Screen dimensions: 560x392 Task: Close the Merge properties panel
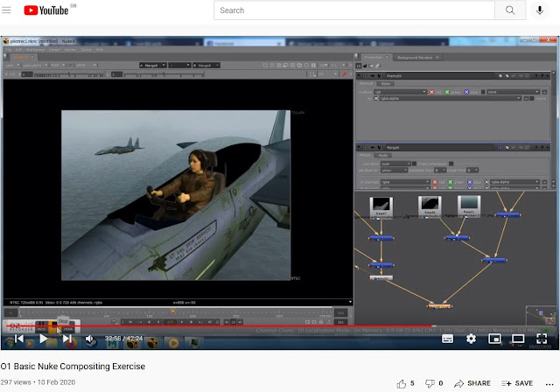(548, 148)
